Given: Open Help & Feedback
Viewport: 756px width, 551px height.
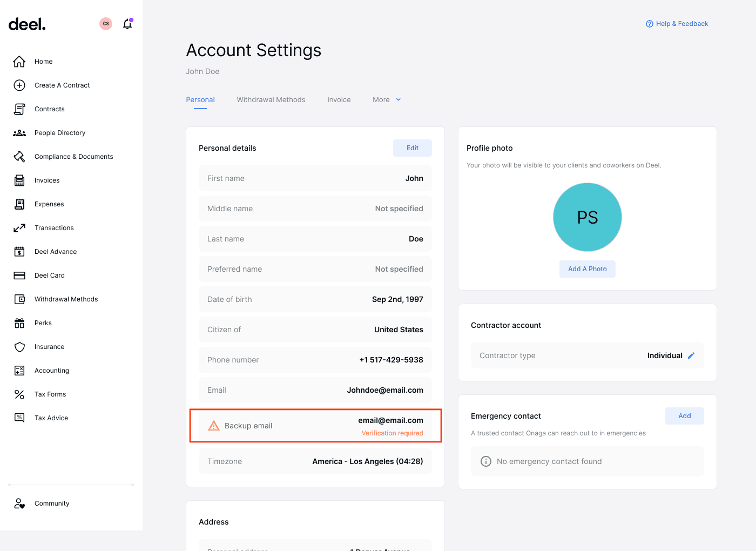Looking at the screenshot, I should tap(677, 23).
